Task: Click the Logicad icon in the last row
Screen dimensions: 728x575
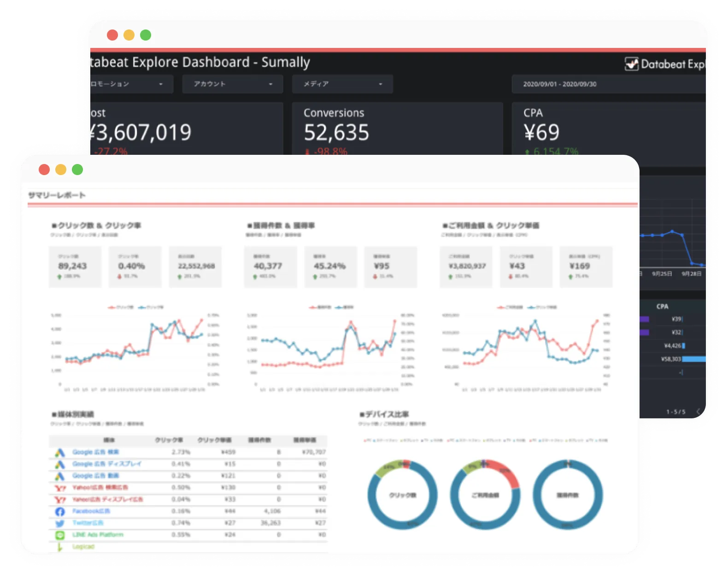Action: (60, 547)
